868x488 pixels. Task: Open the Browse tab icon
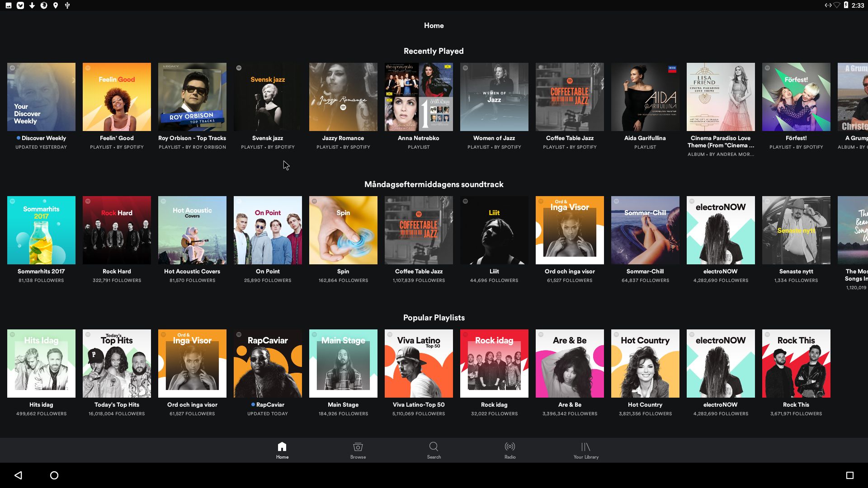pyautogui.click(x=358, y=446)
